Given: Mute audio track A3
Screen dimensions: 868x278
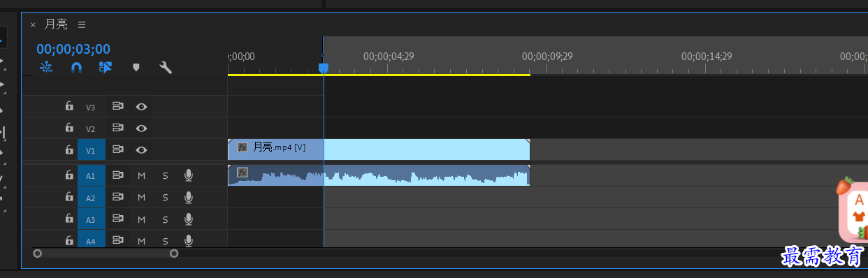Looking at the screenshot, I should tap(142, 219).
